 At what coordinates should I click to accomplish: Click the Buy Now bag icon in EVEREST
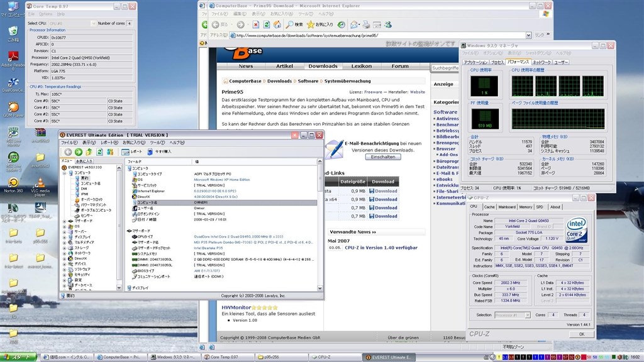tap(150, 152)
